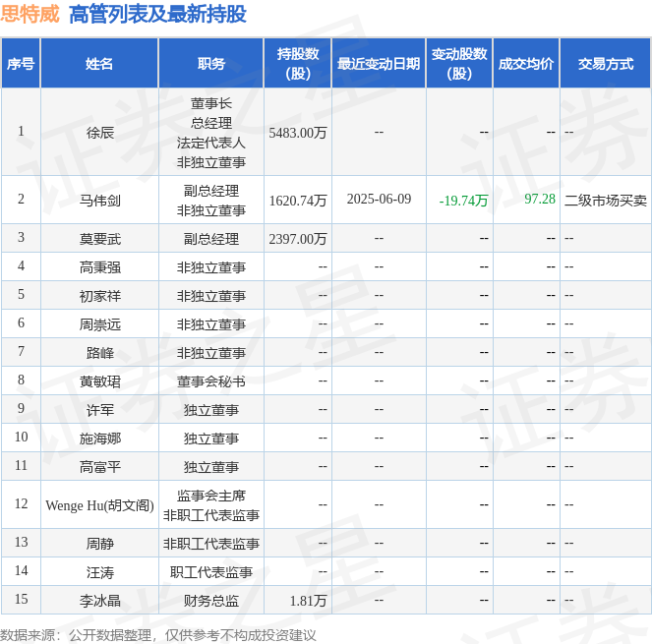Screen dimensions: 652x644
Task: Select the name 高富平
Action: pyautogui.click(x=99, y=467)
